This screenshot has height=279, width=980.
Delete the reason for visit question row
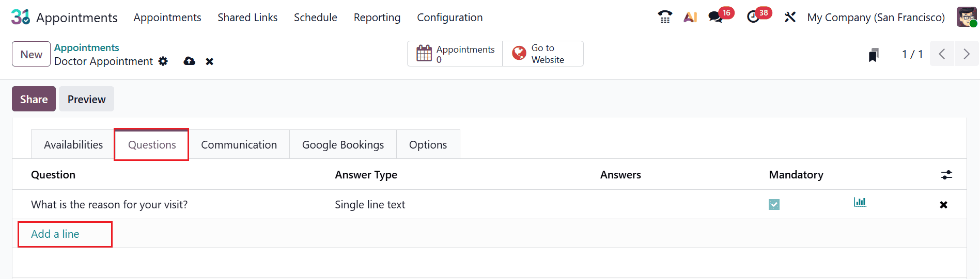point(943,205)
